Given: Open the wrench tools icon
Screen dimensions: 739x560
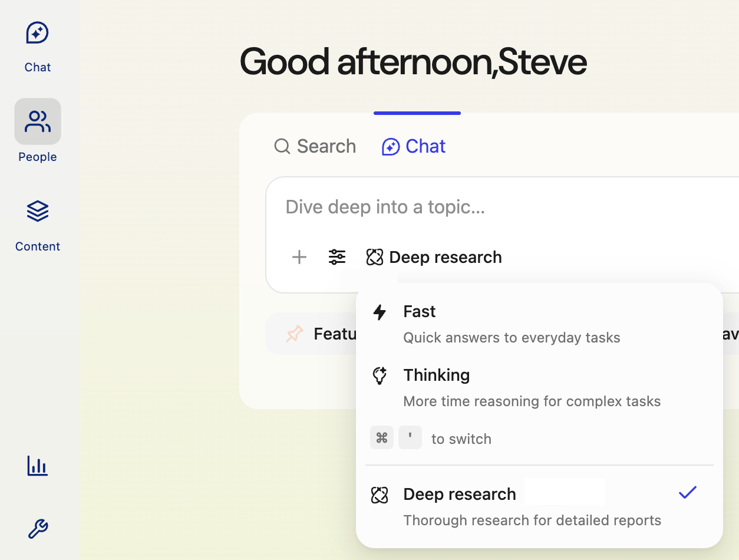Looking at the screenshot, I should click(38, 528).
